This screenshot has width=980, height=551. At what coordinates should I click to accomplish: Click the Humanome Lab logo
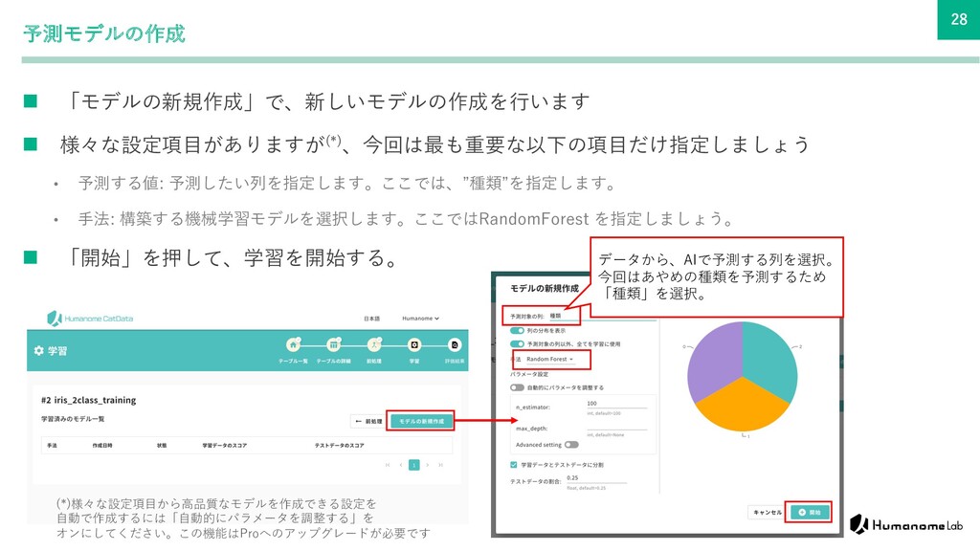906,524
